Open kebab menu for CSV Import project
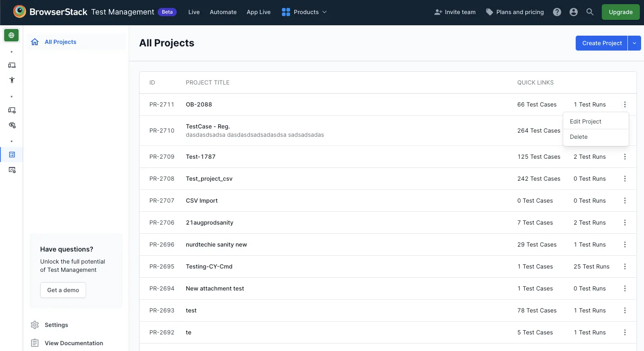The image size is (644, 351). (625, 201)
